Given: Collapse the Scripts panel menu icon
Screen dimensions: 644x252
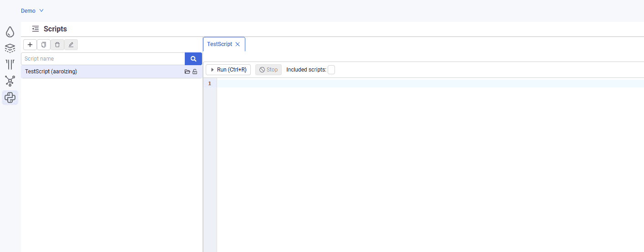Looking at the screenshot, I should [35, 29].
